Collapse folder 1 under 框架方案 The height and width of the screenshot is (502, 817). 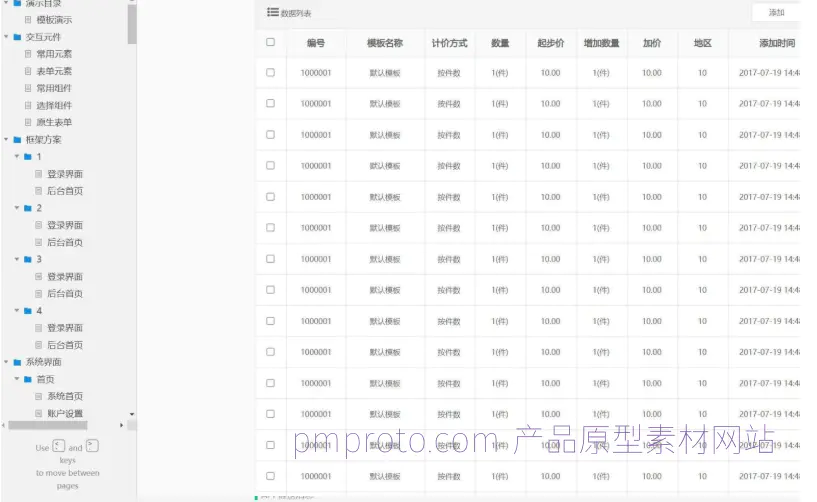tap(17, 157)
